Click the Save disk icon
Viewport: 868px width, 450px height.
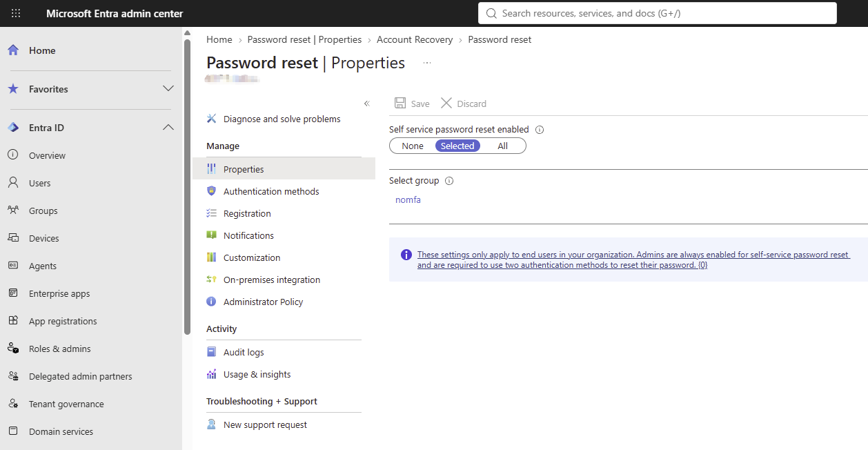pyautogui.click(x=400, y=103)
